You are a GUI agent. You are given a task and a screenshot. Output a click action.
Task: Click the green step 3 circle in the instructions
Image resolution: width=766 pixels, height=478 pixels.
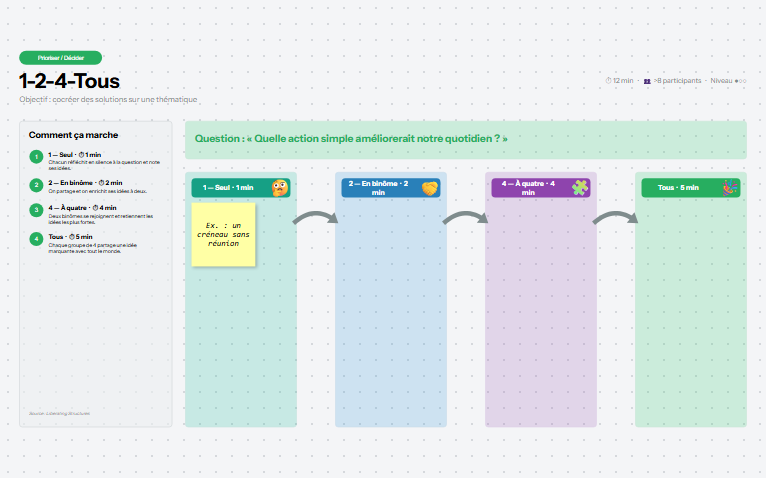coord(36,210)
